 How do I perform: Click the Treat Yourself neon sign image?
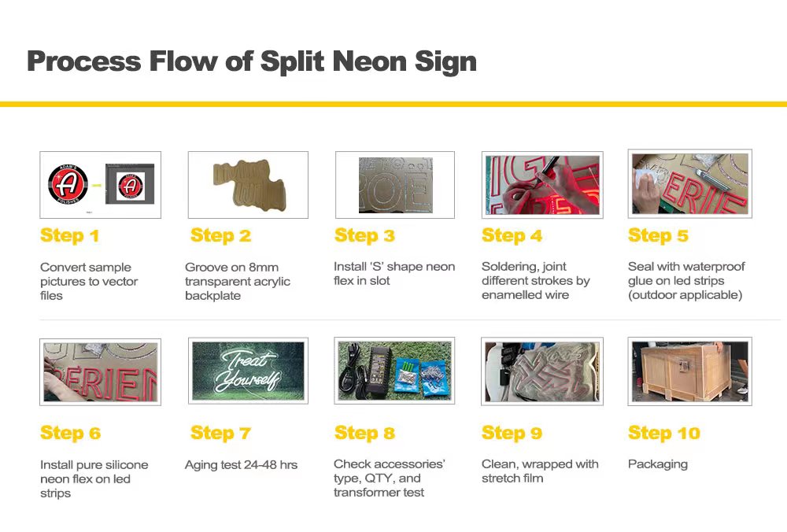pyautogui.click(x=248, y=371)
